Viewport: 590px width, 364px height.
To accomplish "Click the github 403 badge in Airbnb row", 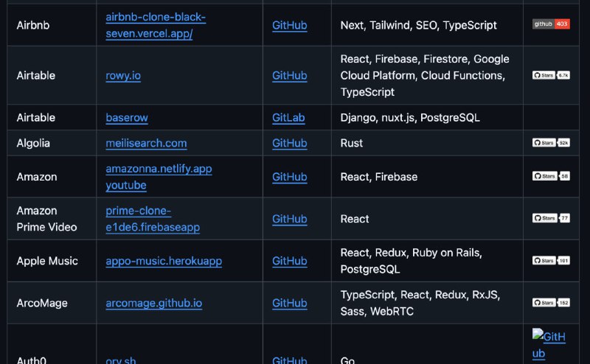I will click(551, 24).
